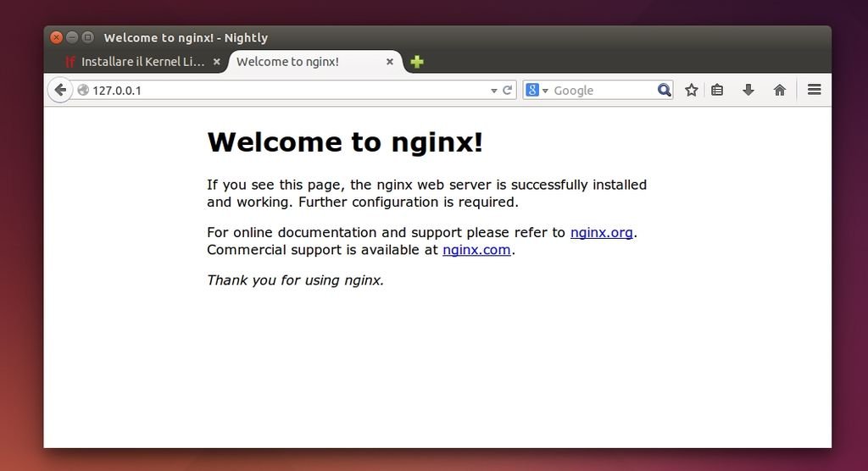Open the nginx.com link
Screen dimensions: 868x471
click(476, 250)
